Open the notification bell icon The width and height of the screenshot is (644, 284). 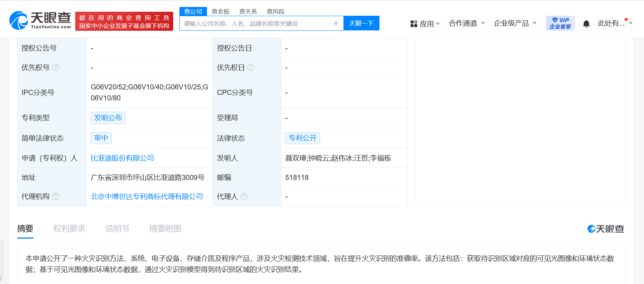586,24
